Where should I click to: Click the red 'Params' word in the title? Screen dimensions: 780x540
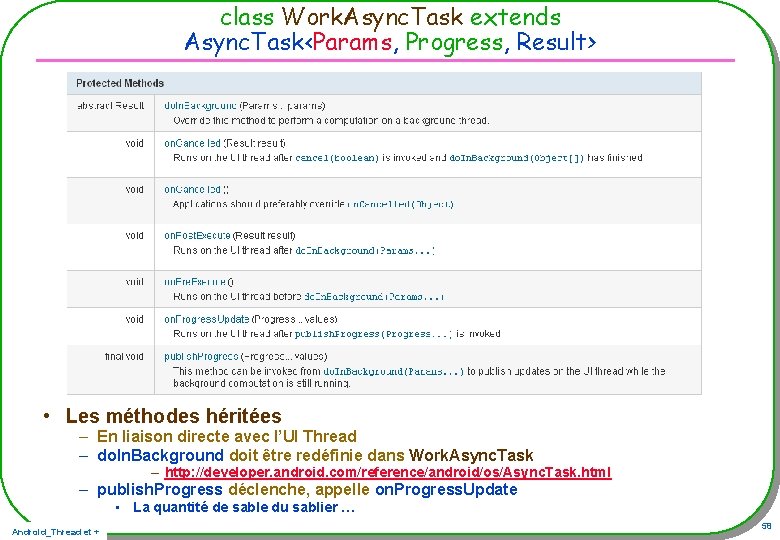353,42
